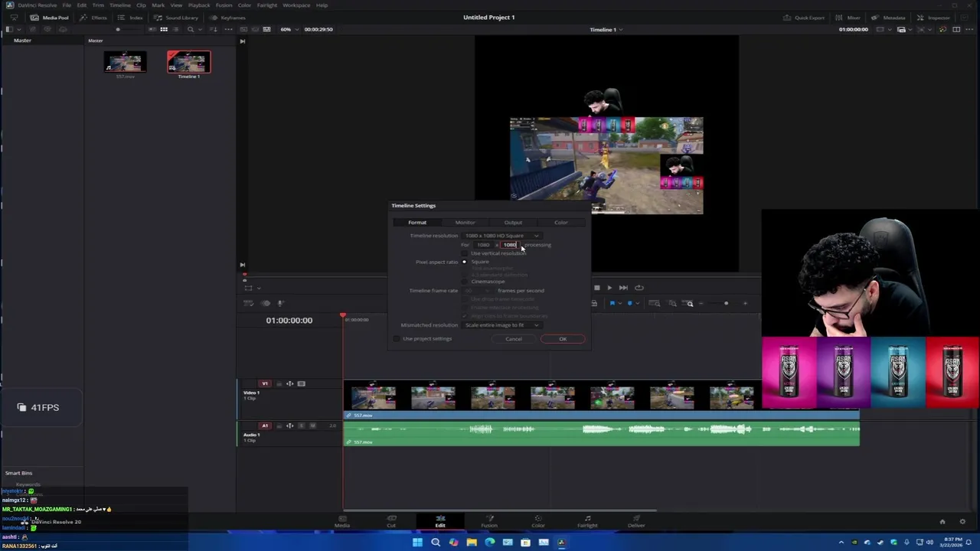Open the Playback menu

tap(198, 5)
